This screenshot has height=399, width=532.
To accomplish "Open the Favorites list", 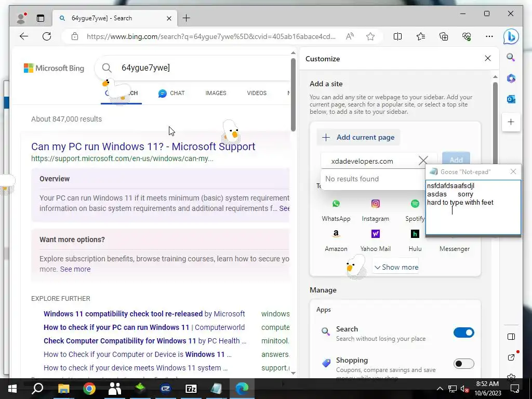I will pyautogui.click(x=421, y=36).
